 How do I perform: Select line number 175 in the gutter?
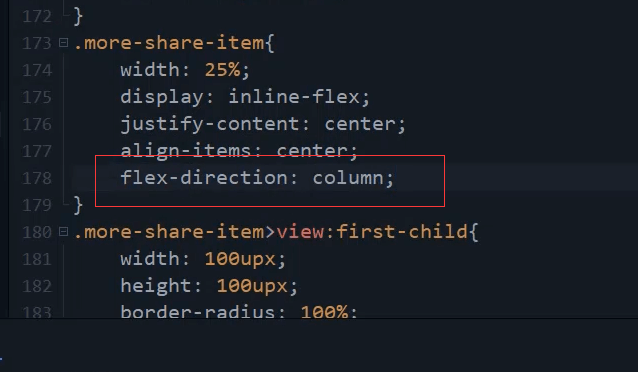(x=37, y=97)
